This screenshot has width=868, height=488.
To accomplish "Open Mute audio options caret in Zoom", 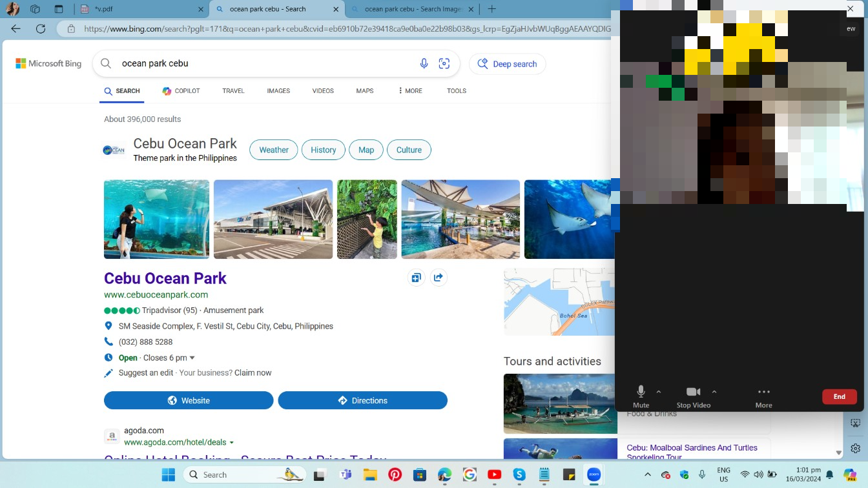I will (659, 391).
